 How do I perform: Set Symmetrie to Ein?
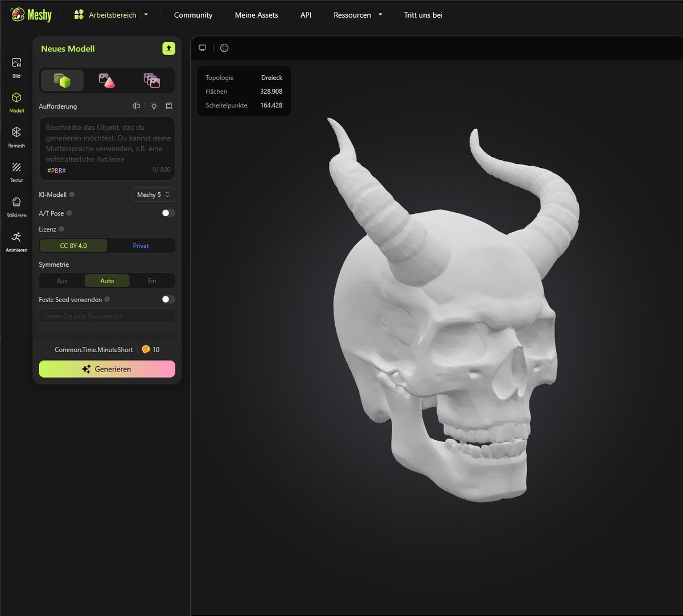coord(151,280)
